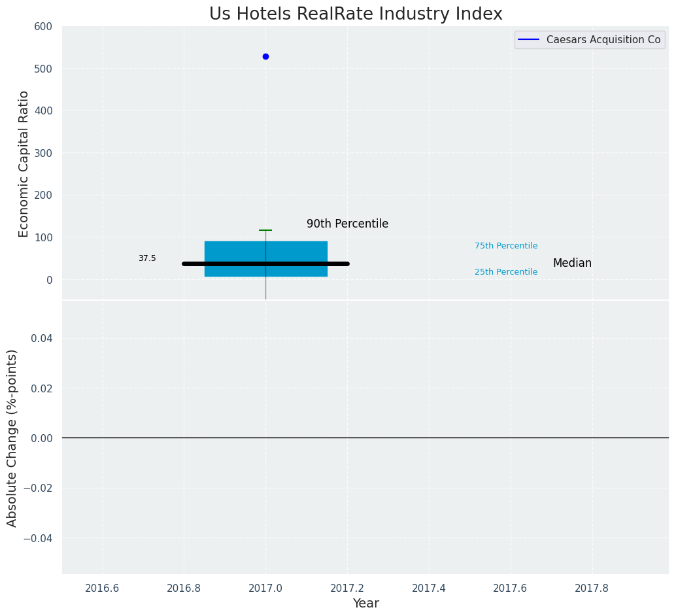Click the 2017.8 x-axis tick label

pyautogui.click(x=592, y=588)
